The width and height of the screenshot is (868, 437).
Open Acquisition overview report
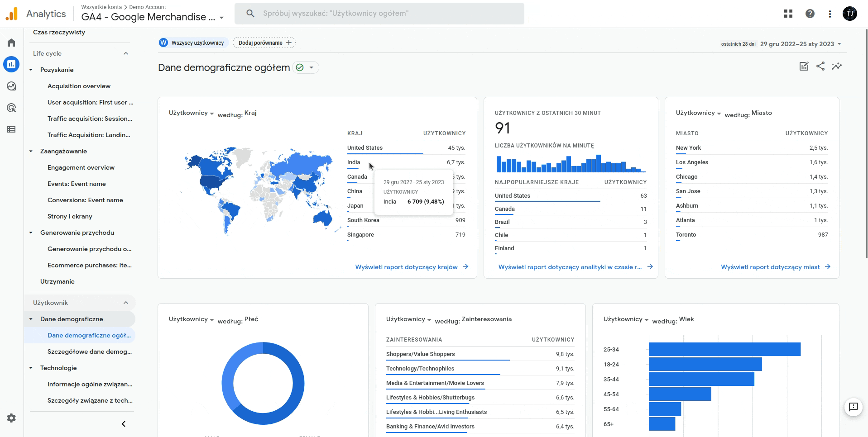tap(79, 86)
